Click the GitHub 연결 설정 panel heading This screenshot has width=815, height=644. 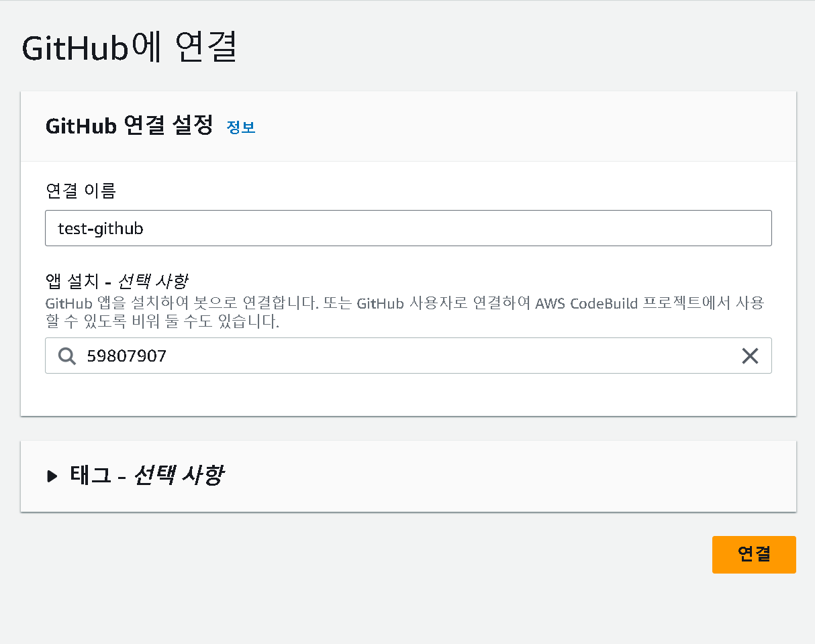point(129,125)
